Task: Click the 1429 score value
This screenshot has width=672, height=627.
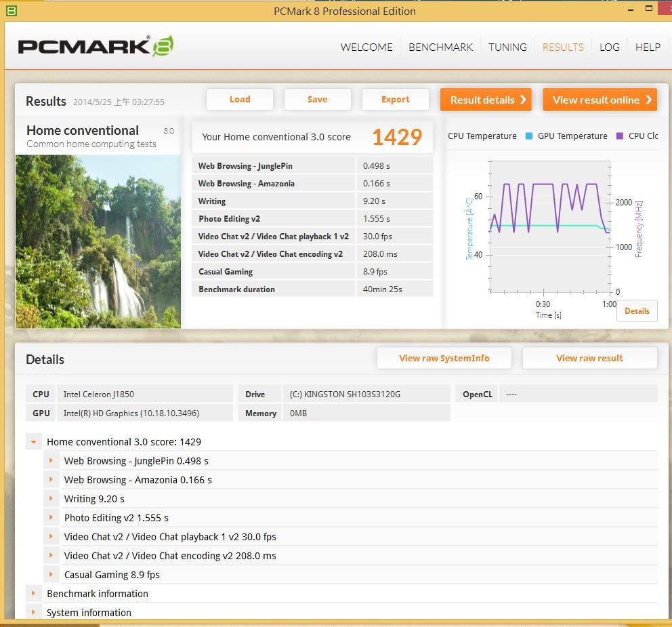Action: pyautogui.click(x=397, y=137)
